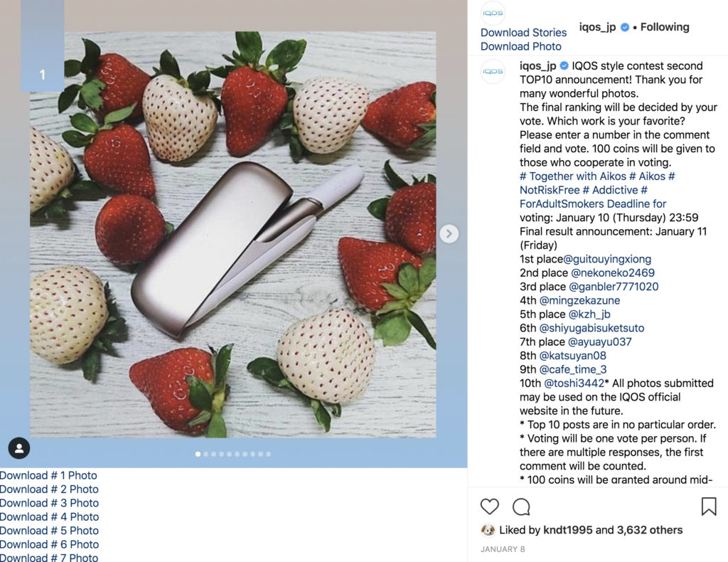This screenshot has width=728, height=562.
Task: Download # 1 Photo link
Action: [x=48, y=475]
